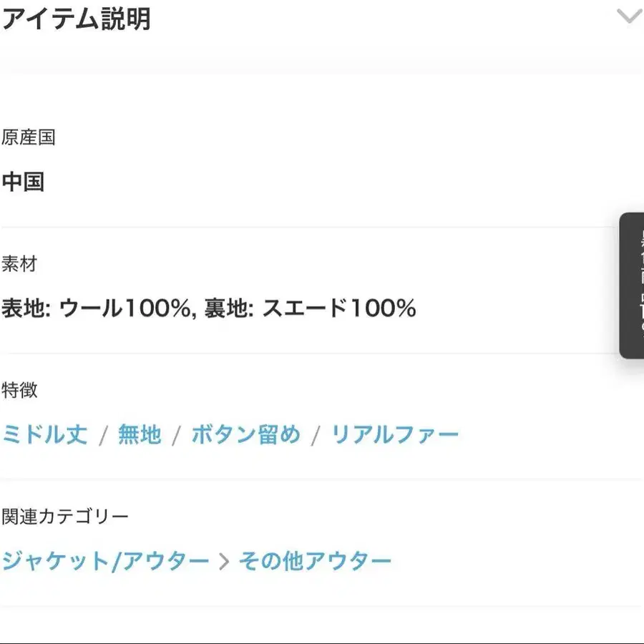
Task: Click the 特徴 label
Action: [x=19, y=390]
